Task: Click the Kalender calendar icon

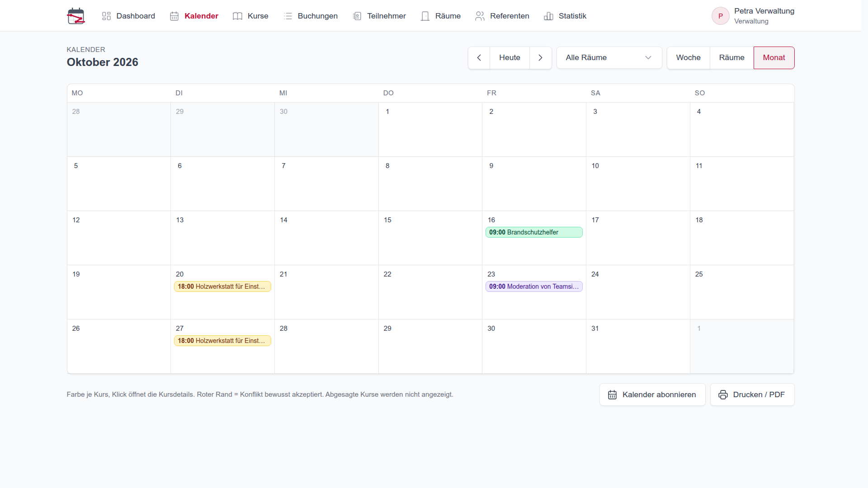Action: [x=175, y=16]
